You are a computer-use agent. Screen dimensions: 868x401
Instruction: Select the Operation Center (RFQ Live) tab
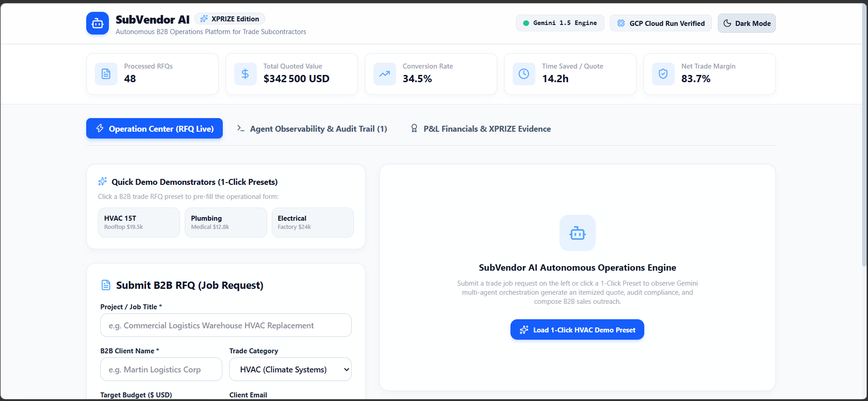pyautogui.click(x=154, y=129)
